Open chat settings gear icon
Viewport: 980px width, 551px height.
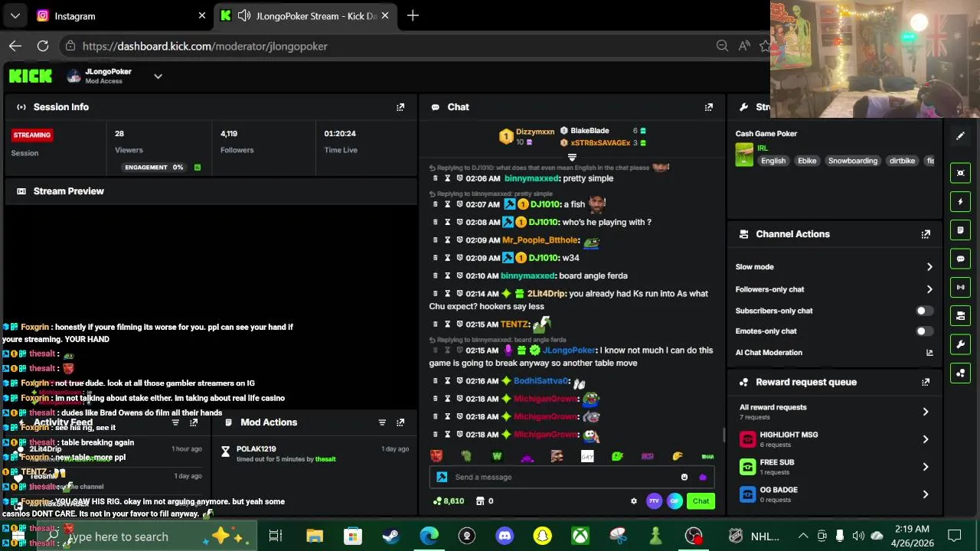(x=633, y=501)
